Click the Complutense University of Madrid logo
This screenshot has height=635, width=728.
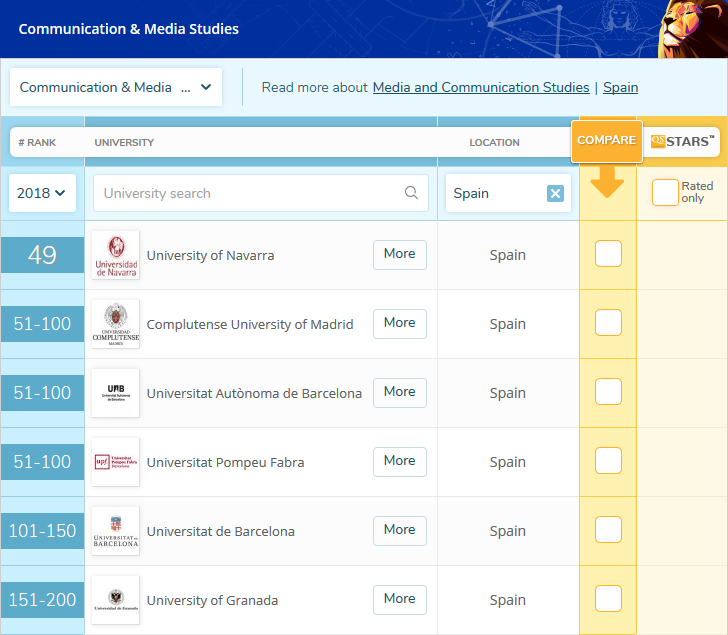pos(116,324)
